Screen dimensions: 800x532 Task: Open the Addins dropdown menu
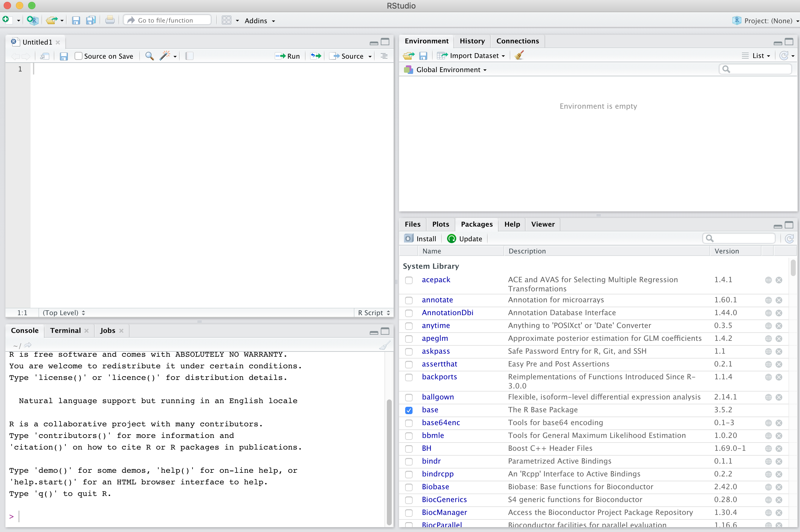point(260,21)
